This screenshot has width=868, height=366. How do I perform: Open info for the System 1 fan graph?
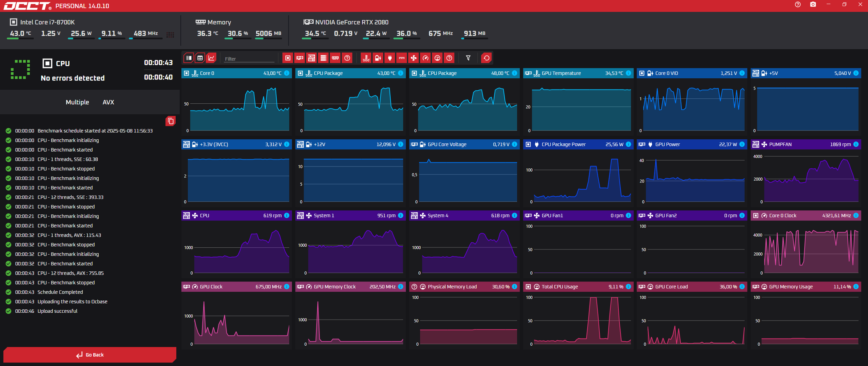(x=400, y=215)
